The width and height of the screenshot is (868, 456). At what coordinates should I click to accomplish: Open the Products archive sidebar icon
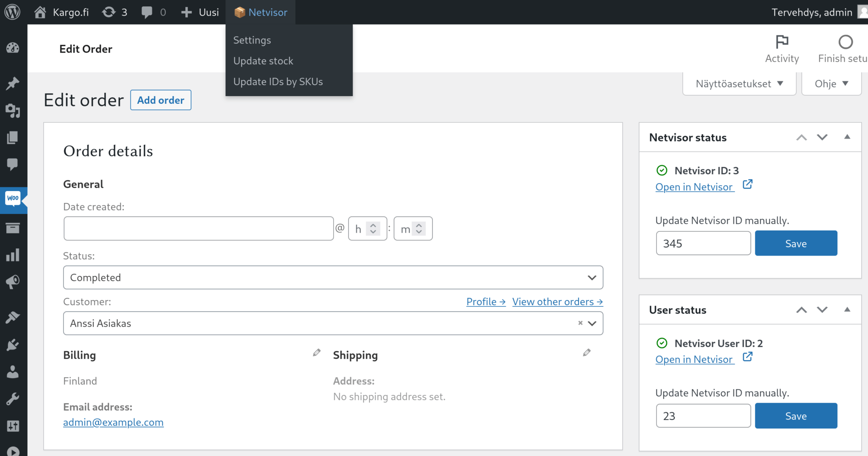pyautogui.click(x=13, y=228)
